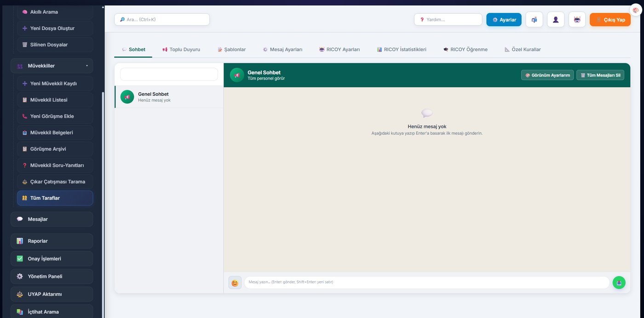Image resolution: width=644 pixels, height=318 pixels.
Task: Click the question mark icon beside Müvekkil Soru-Yanıtları
Action: coord(25,165)
